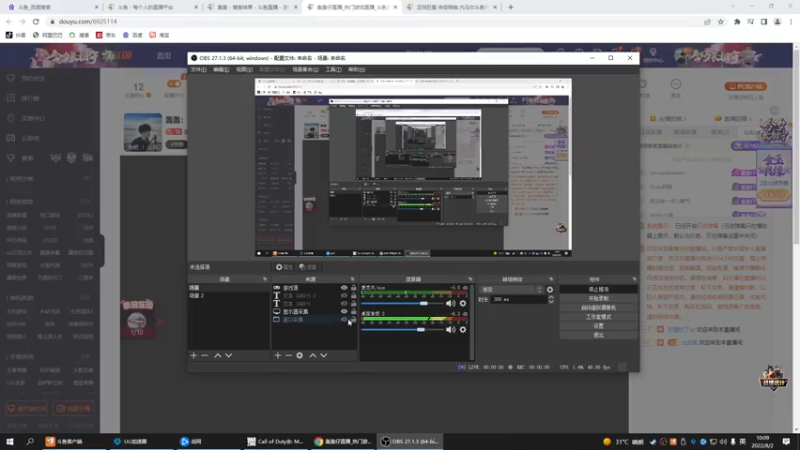The width and height of the screenshot is (800, 450).
Task: Select the display capture source row
Action: [314, 311]
